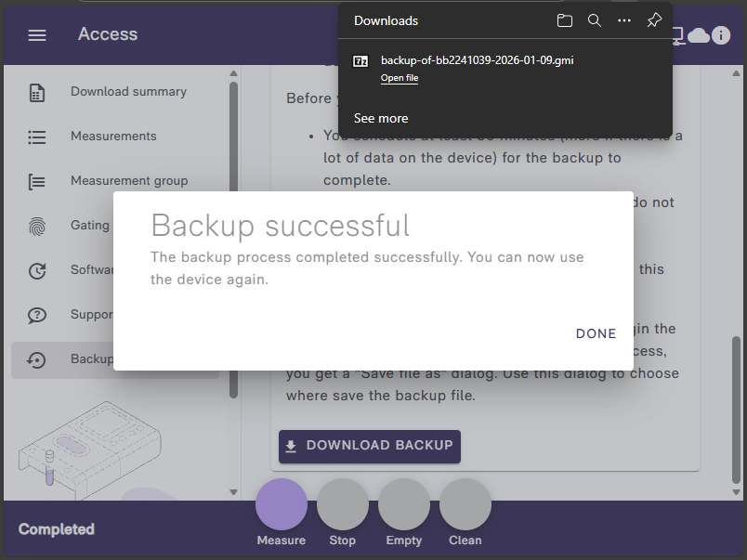Select Measurements in sidebar
The height and width of the screenshot is (560, 747).
coord(113,137)
